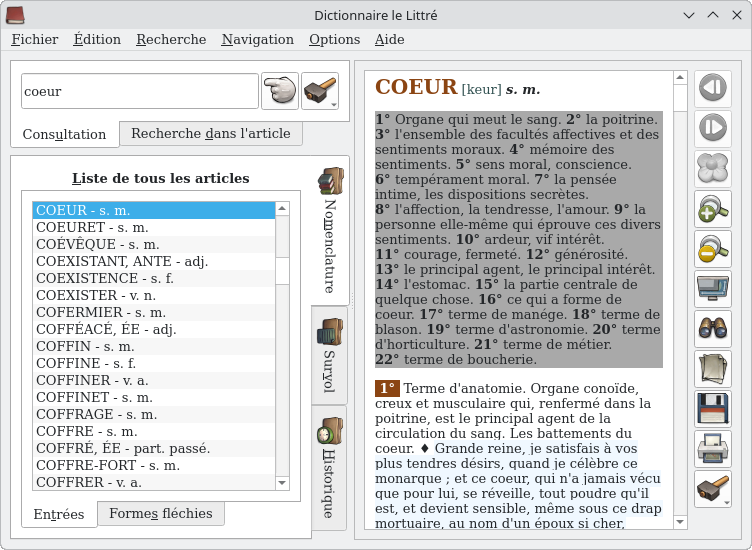Click the article list scroll up arrow
This screenshot has width=752, height=550.
click(x=282, y=208)
